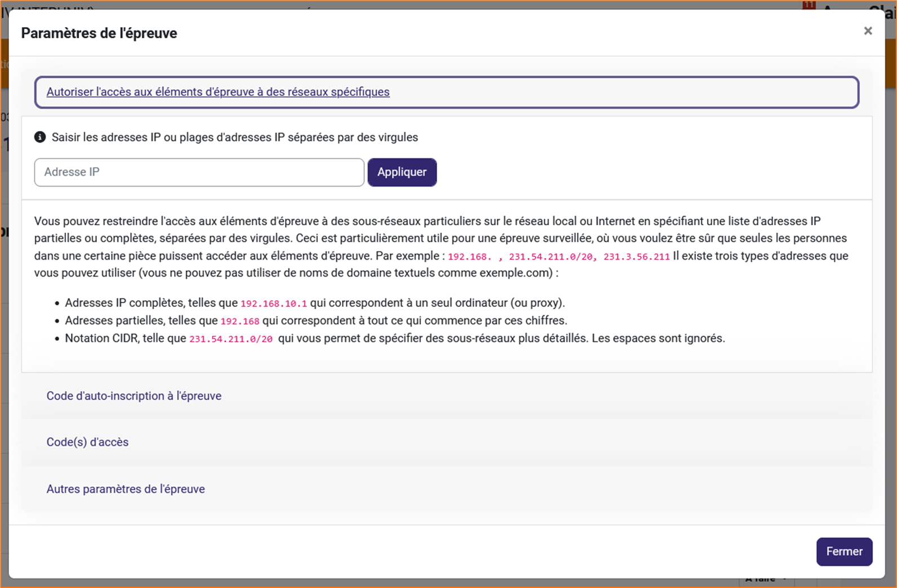Close the dialog with the X icon
This screenshot has height=588, width=897.
click(868, 31)
